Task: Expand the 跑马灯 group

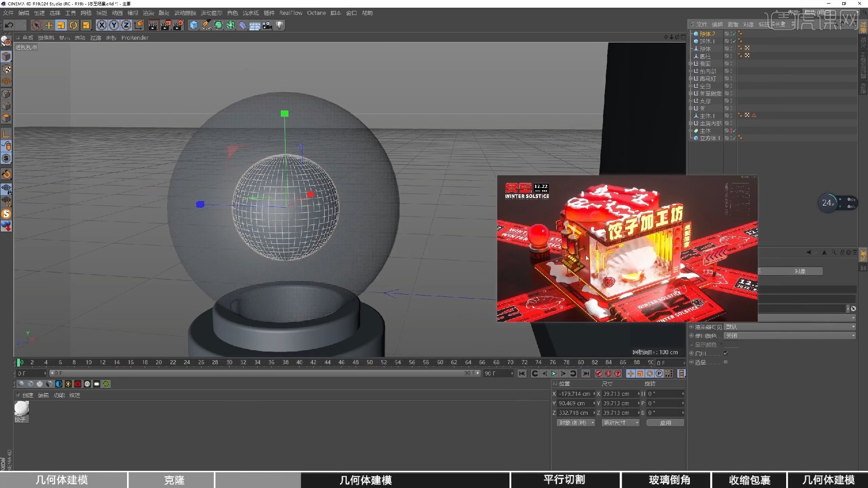Action: click(690, 79)
